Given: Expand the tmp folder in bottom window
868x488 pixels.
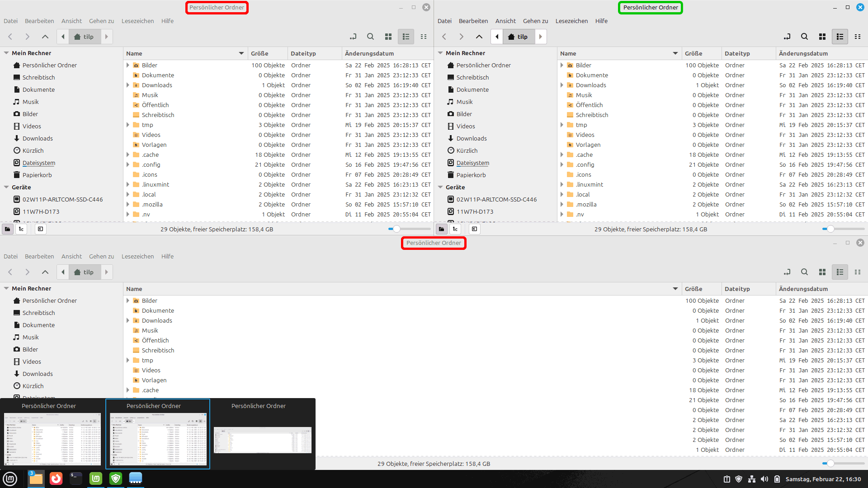Looking at the screenshot, I should (x=128, y=360).
